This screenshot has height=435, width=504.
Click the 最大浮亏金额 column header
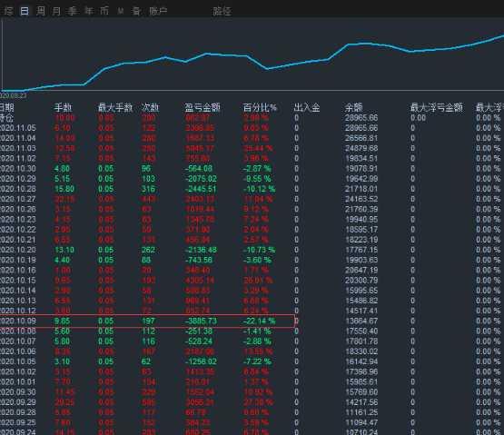437,107
